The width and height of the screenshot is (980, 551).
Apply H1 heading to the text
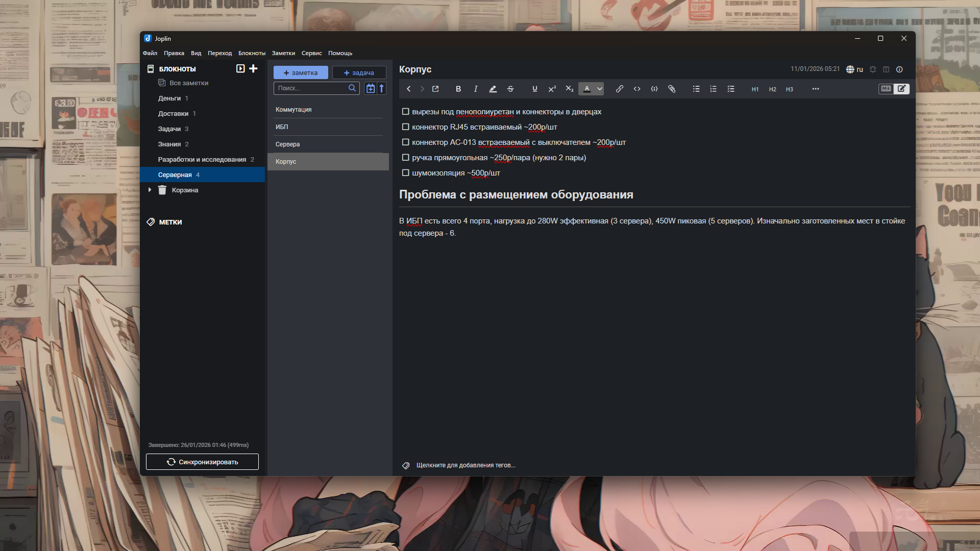754,88
